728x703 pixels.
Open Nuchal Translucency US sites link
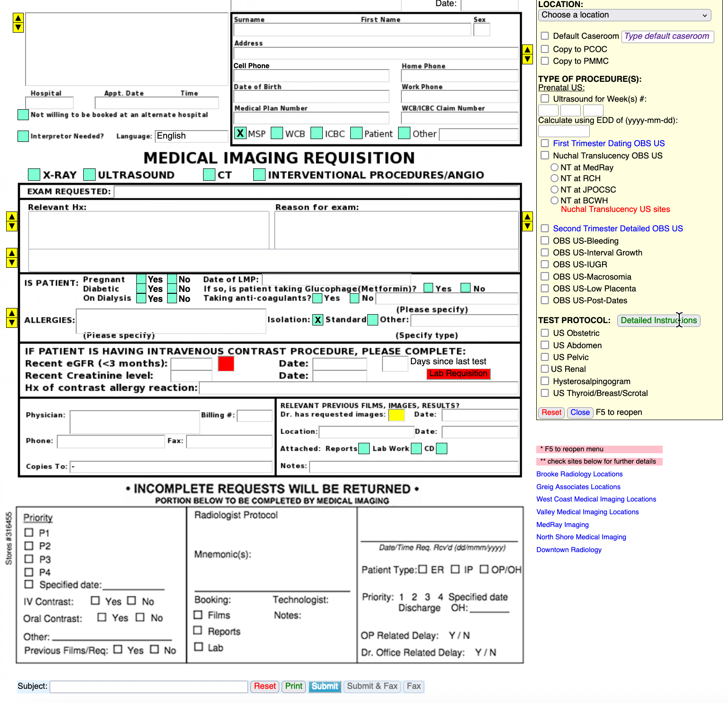[615, 209]
